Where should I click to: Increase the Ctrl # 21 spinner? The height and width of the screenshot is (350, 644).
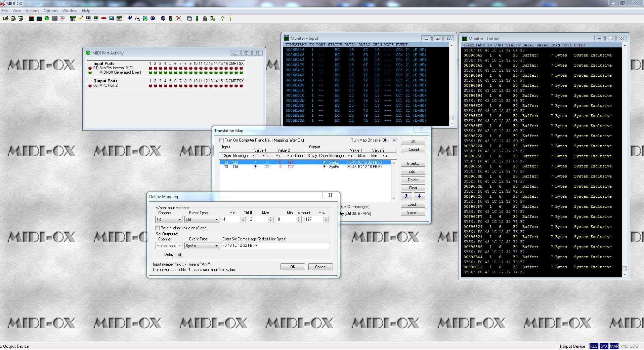[271, 218]
